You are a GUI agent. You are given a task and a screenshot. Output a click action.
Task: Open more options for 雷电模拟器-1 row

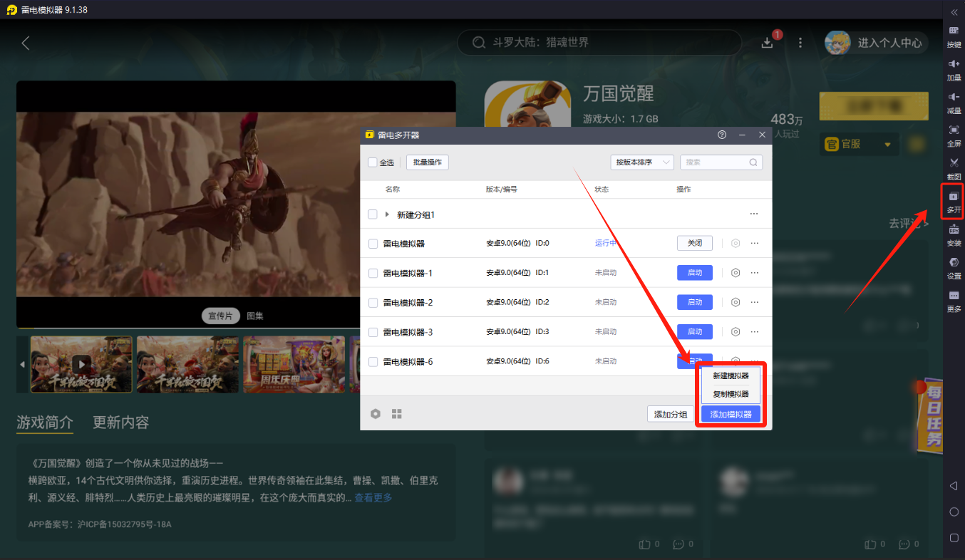click(x=755, y=273)
